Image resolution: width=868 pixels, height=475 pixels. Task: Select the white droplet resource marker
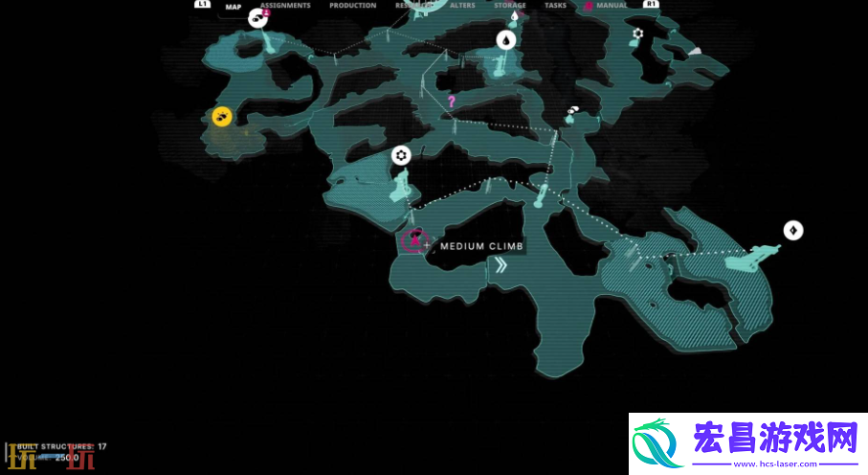click(x=506, y=40)
